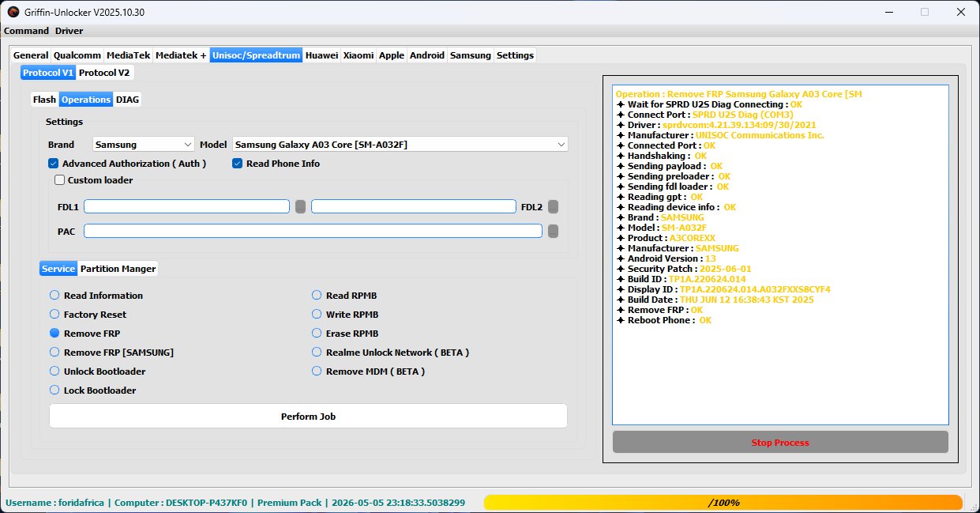Viewport: 980px width, 513px height.
Task: Switch to the Partition Manger tab
Action: [x=118, y=269]
